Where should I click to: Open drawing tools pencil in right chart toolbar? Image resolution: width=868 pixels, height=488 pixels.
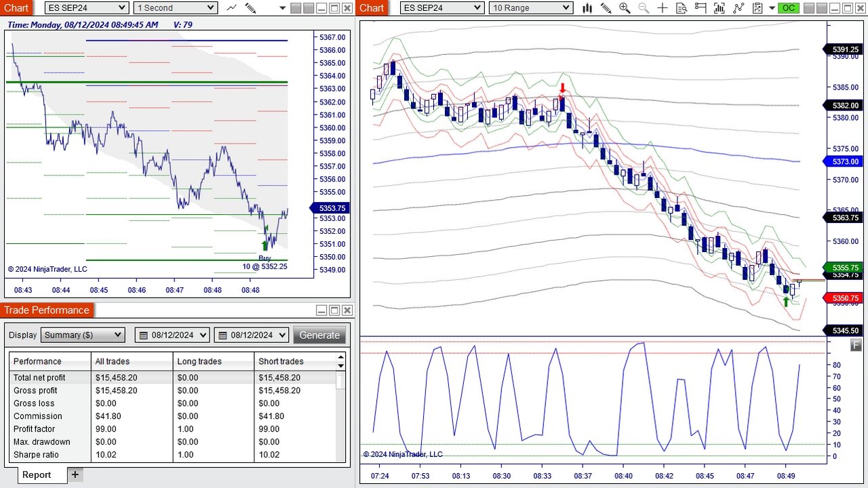pos(606,8)
